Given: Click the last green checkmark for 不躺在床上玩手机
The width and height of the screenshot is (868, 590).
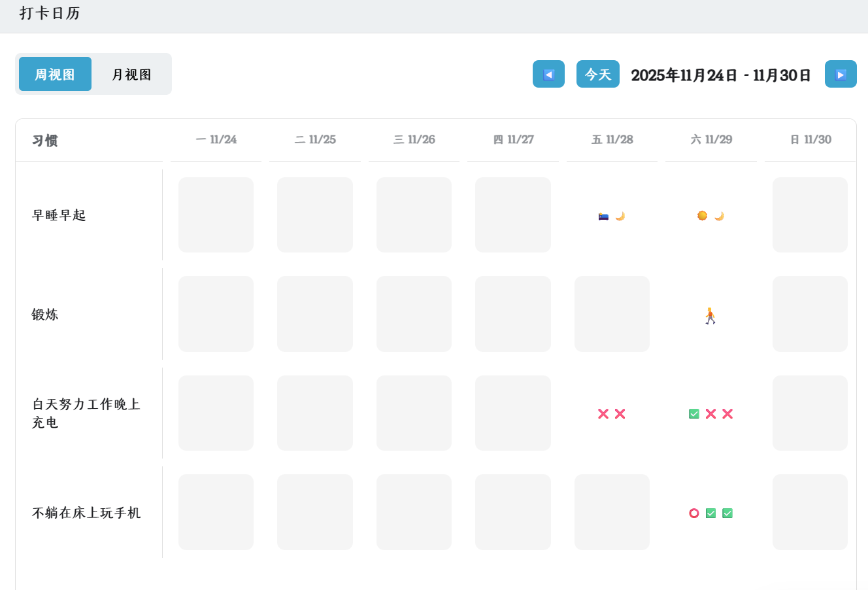Looking at the screenshot, I should (x=727, y=513).
